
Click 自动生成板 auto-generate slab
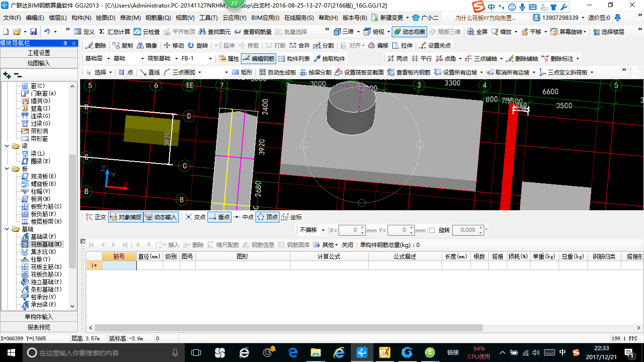(278, 72)
